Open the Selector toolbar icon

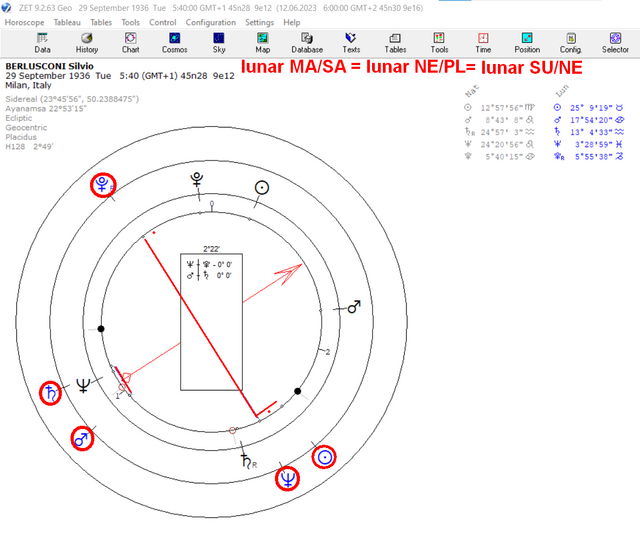pyautogui.click(x=615, y=43)
